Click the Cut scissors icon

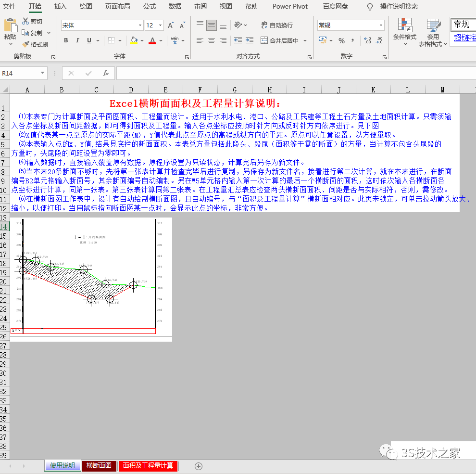(x=25, y=21)
